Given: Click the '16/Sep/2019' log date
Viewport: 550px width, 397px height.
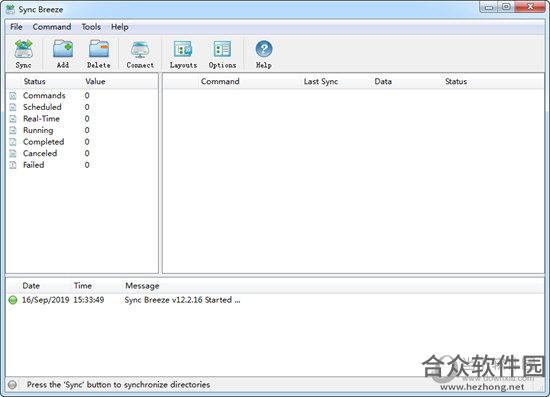Looking at the screenshot, I should [x=46, y=300].
